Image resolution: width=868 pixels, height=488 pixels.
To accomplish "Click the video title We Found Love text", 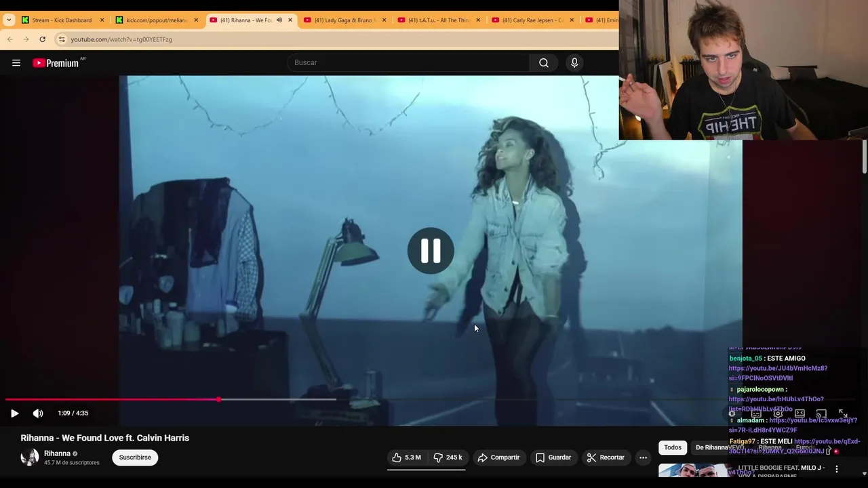I will [105, 438].
